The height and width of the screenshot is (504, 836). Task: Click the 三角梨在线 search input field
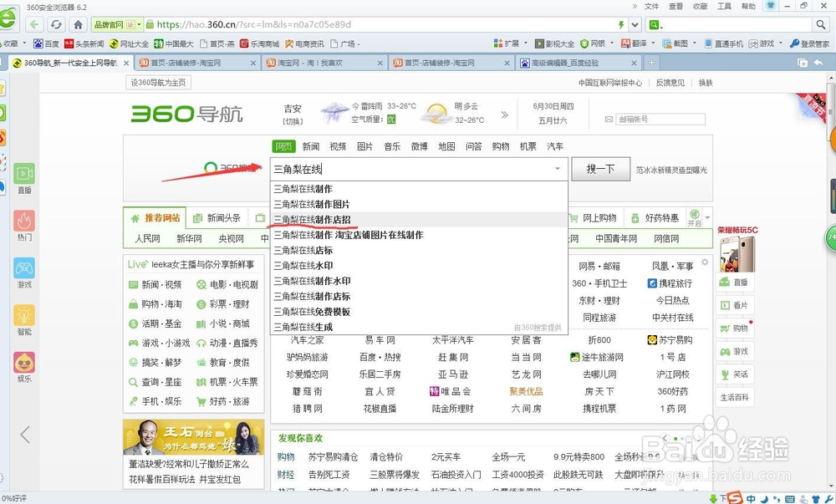pyautogui.click(x=419, y=170)
